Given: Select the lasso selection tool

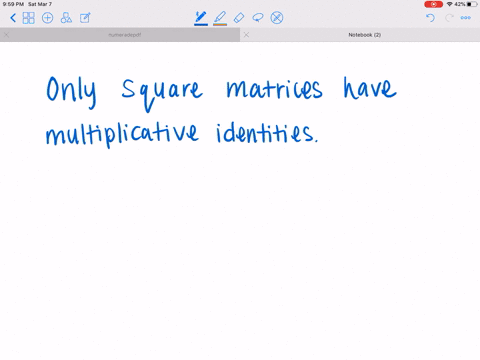Looking at the screenshot, I should coord(258,17).
